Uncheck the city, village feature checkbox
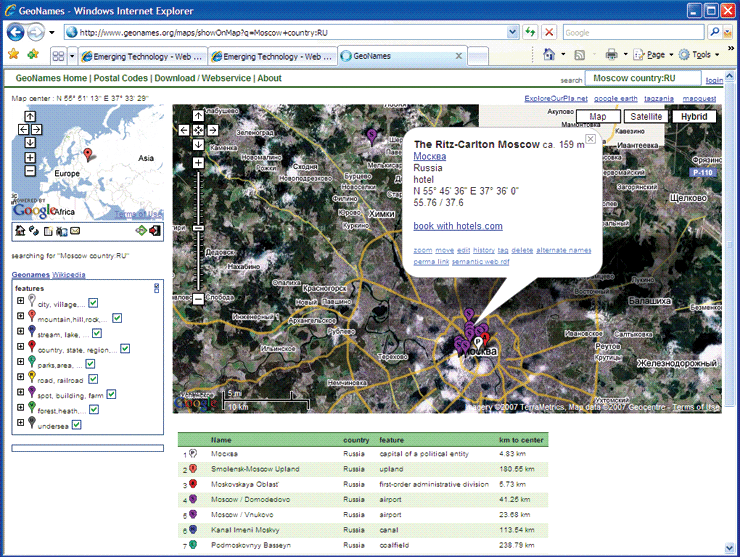Screen dimensions: 740x557 tap(93, 303)
